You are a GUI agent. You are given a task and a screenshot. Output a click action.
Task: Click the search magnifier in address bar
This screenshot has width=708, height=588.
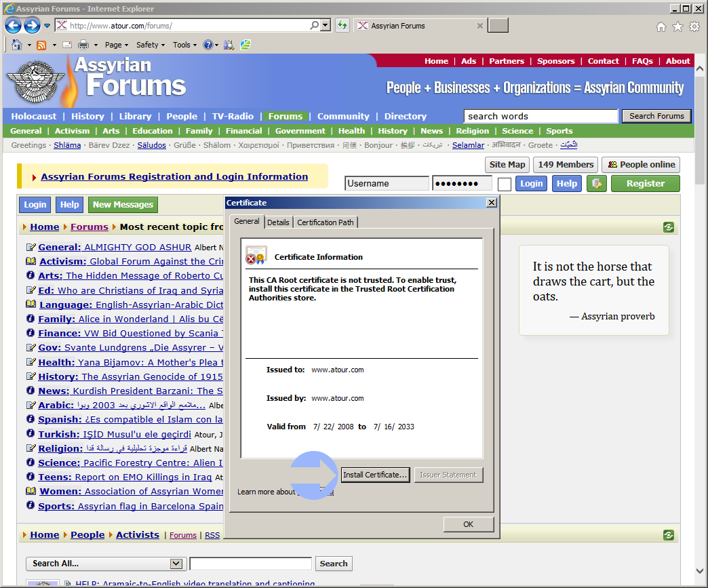[314, 25]
